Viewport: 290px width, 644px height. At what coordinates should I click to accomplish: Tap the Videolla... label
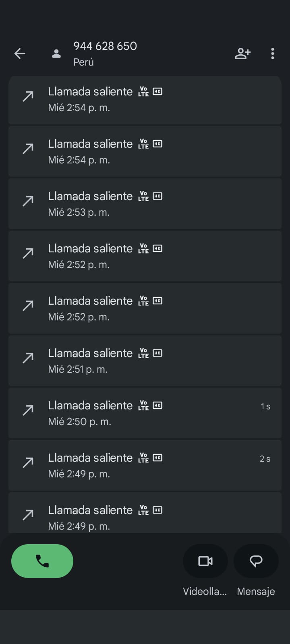[x=205, y=591]
